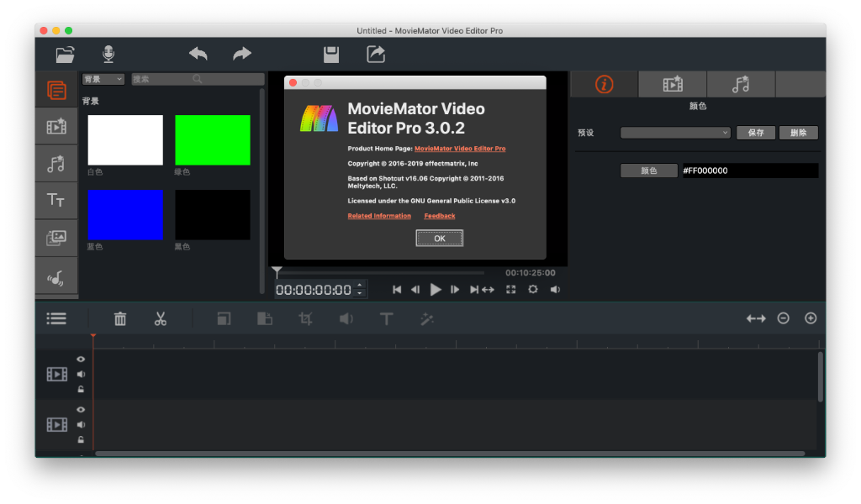This screenshot has width=861, height=504.
Task: Hide the first video track eye
Action: pos(81,360)
